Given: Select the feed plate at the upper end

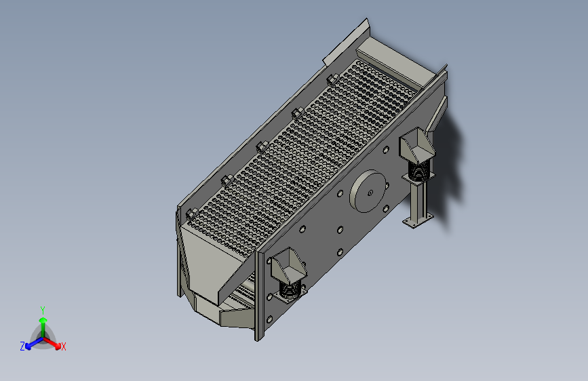Looking at the screenshot, I should click(x=397, y=62).
